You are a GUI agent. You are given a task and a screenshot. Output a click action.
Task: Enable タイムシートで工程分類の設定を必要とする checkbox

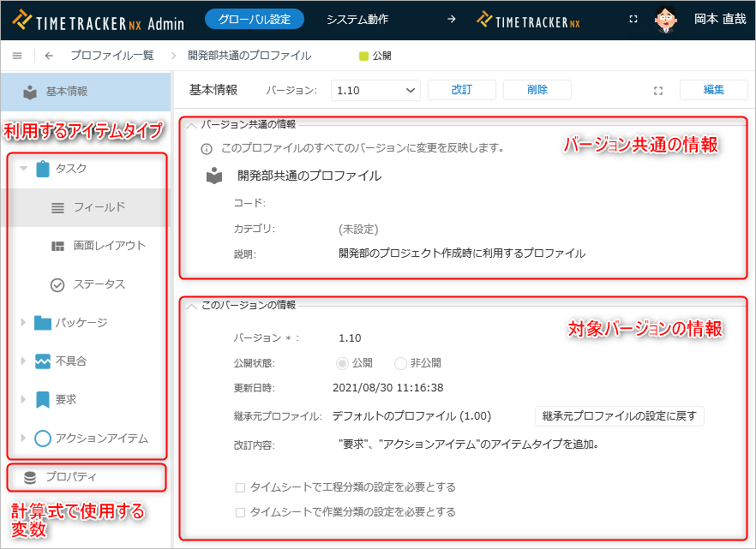(241, 487)
